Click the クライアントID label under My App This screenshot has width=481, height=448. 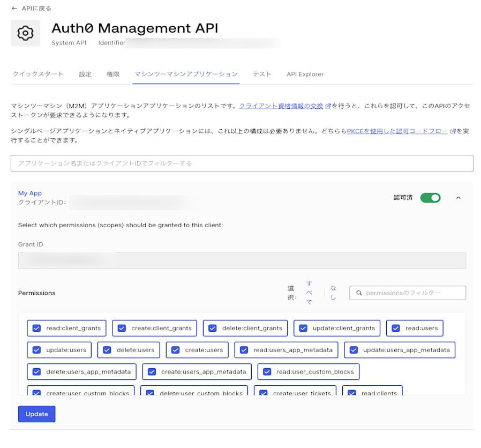(42, 202)
